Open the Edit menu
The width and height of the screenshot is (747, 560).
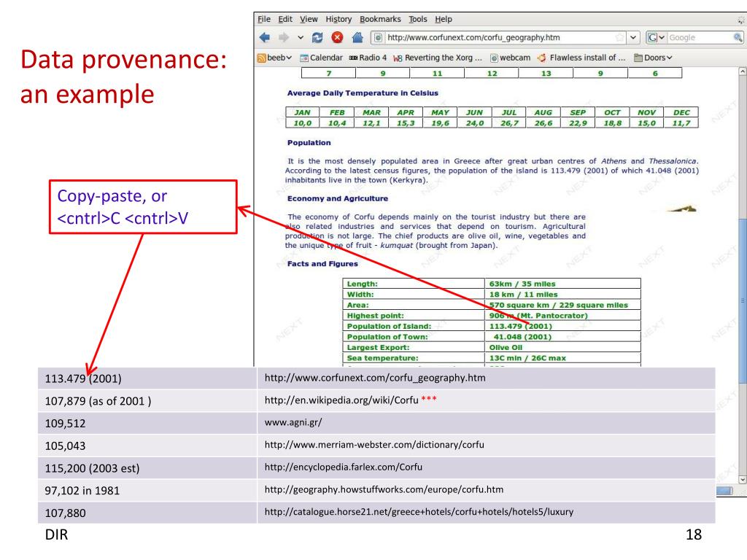tap(285, 19)
